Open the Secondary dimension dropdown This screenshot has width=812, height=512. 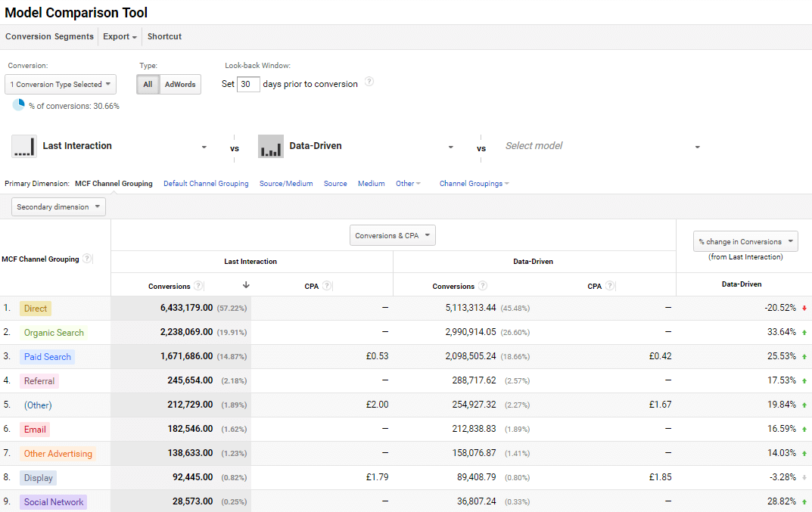coord(58,207)
